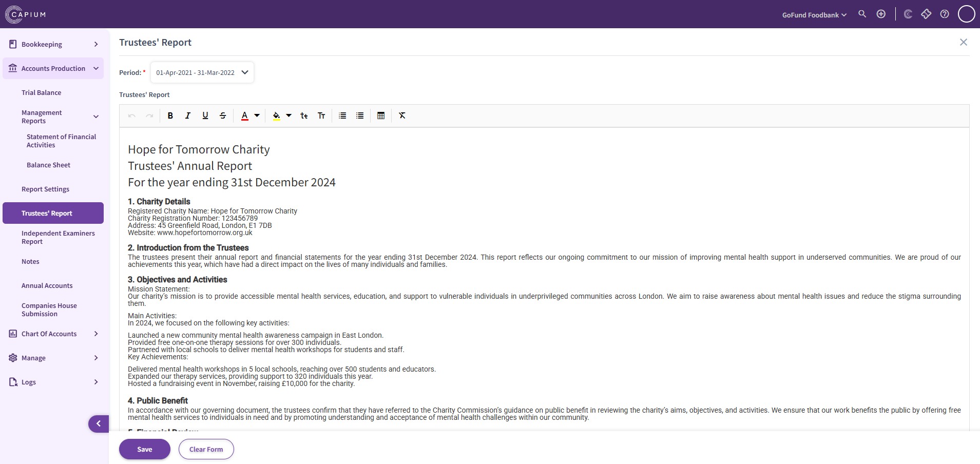Expand the Bookkeeping menu

(53, 44)
